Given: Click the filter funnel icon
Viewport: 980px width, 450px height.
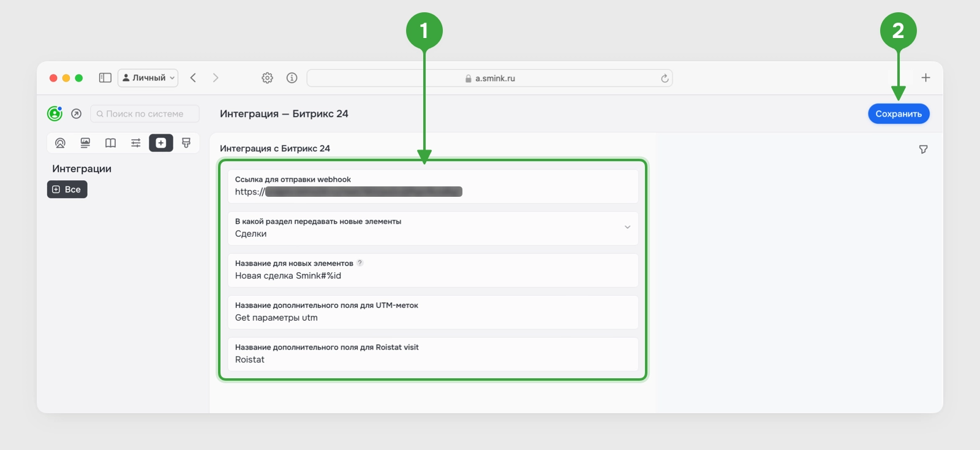Looking at the screenshot, I should coord(924,150).
